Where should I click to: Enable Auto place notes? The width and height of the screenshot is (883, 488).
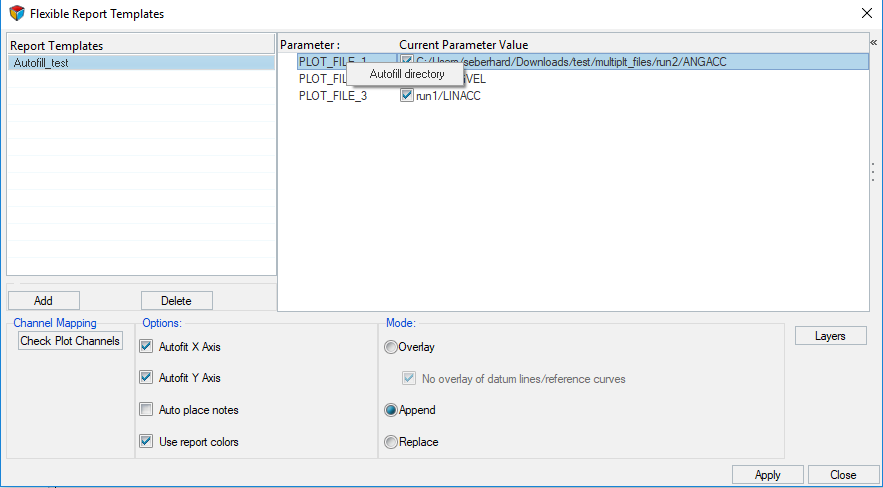147,410
